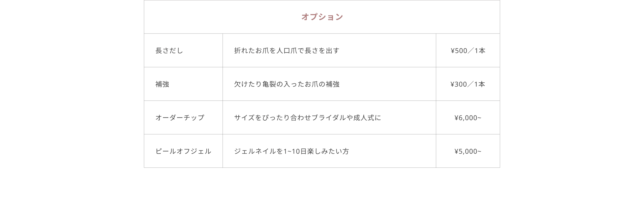Click the word 欠けたり in the description
The width and height of the screenshot is (644, 198).
coord(248,84)
